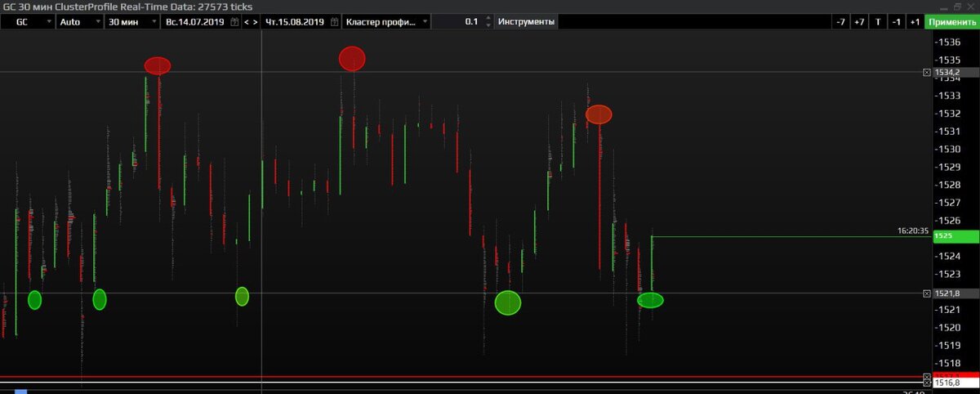Click the green Применить button
Viewport: 980px width, 394px height.
[x=952, y=22]
